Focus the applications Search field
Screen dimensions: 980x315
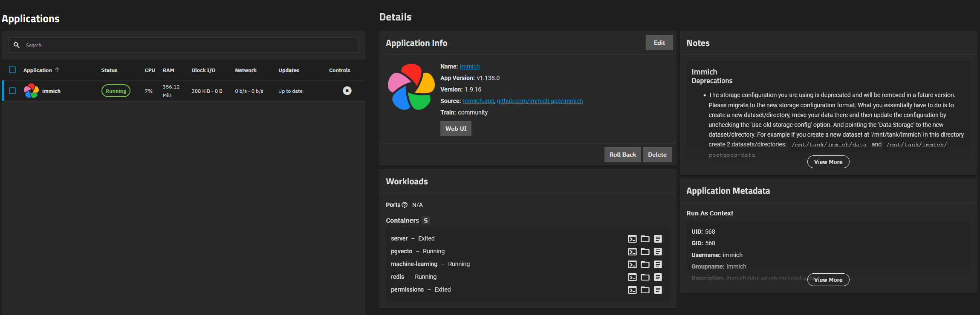[183, 45]
